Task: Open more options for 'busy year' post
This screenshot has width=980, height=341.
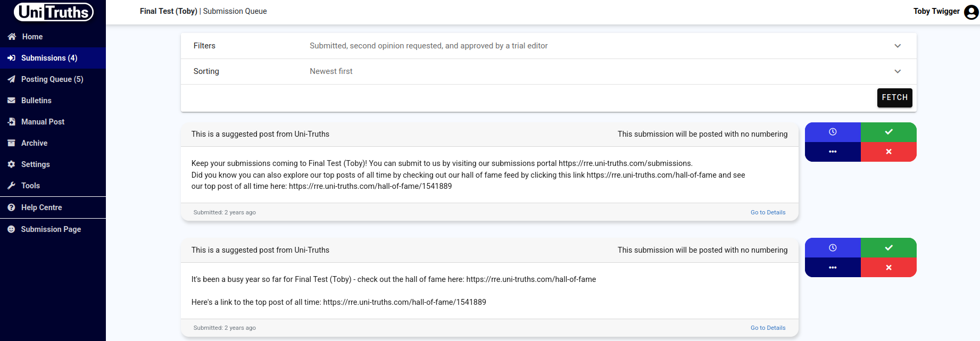Action: (833, 268)
